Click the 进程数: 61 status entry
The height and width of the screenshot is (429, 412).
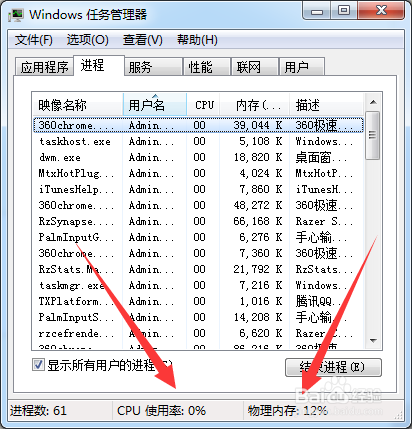[38, 411]
